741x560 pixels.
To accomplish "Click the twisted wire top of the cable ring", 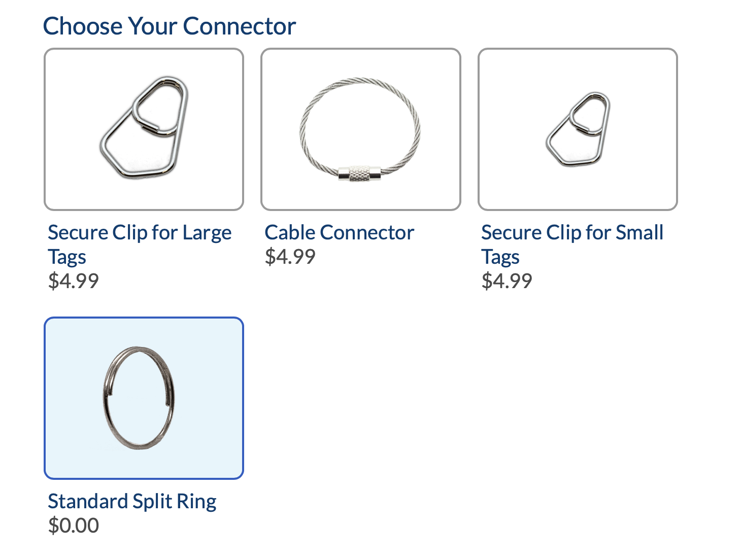I will click(x=360, y=82).
